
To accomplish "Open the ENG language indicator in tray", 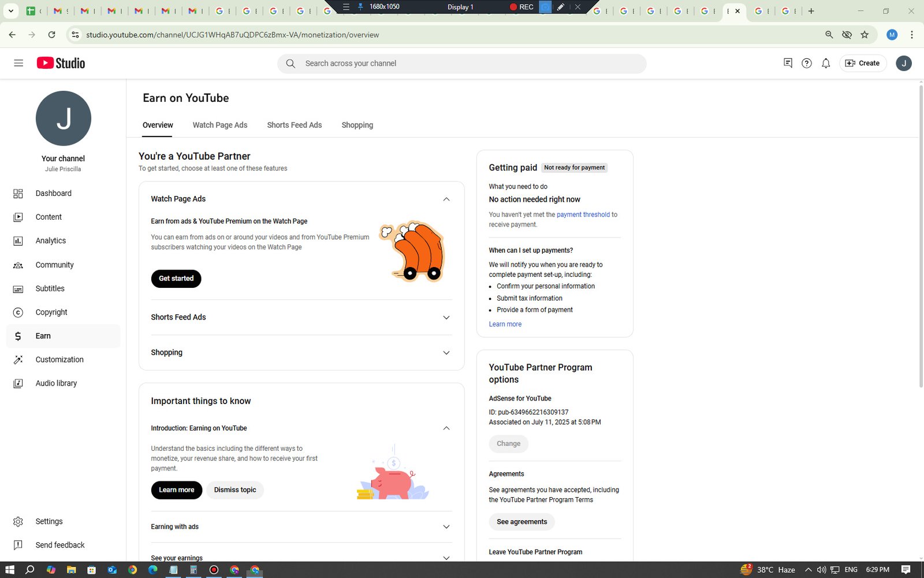I will tap(851, 570).
